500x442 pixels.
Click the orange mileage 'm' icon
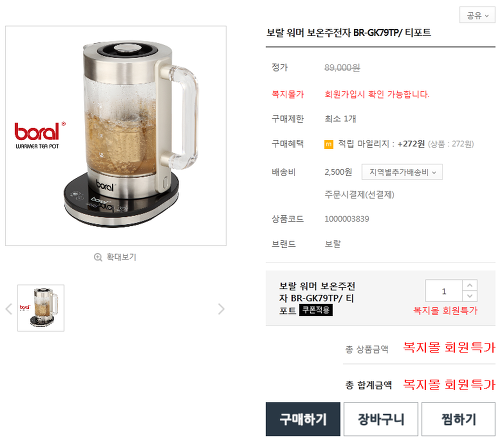(329, 144)
